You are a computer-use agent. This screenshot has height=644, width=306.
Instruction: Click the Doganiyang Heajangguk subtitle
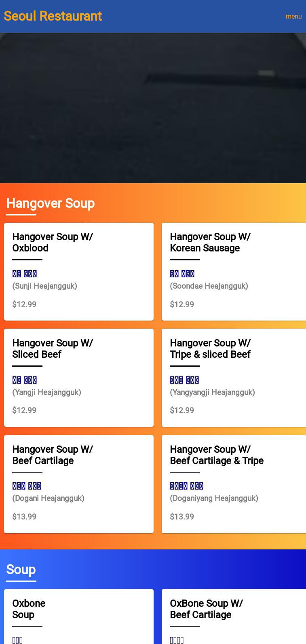214,498
